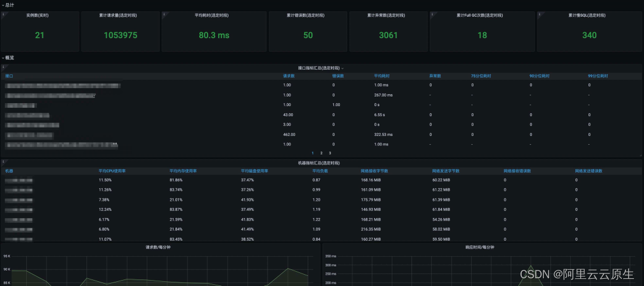Sort interface table by 接口 column
The image size is (644, 286).
click(x=9, y=76)
